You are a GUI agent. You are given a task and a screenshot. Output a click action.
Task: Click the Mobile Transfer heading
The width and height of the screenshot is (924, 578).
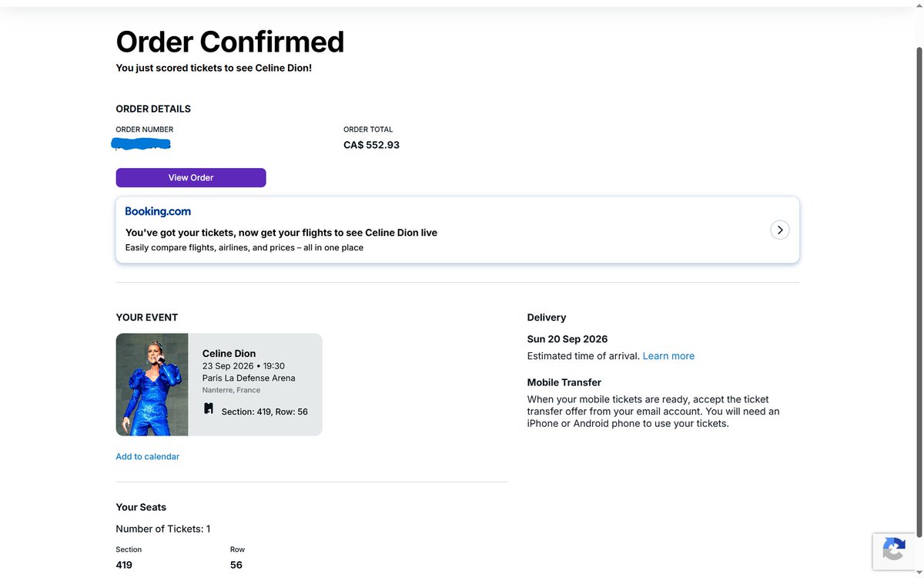click(x=564, y=382)
